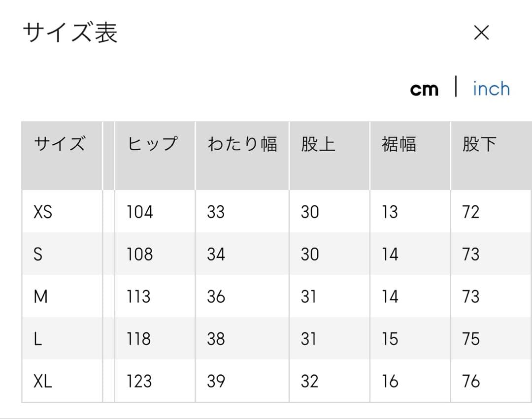This screenshot has height=419, width=532.
Task: Click the サイズ表 dialog title
Action: (70, 33)
